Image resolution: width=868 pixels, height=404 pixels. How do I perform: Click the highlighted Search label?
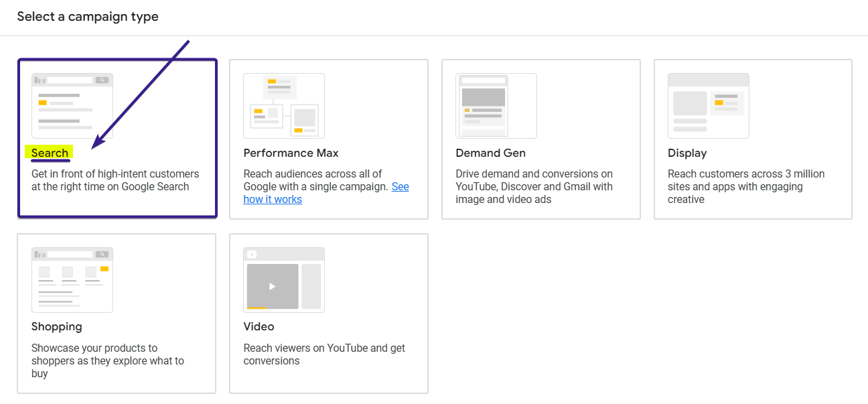[48, 153]
